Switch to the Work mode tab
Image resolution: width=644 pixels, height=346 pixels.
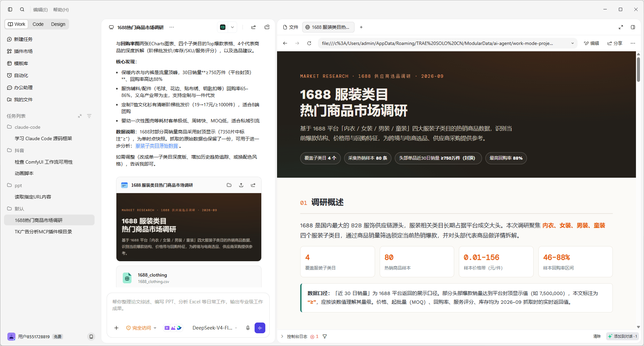(17, 24)
